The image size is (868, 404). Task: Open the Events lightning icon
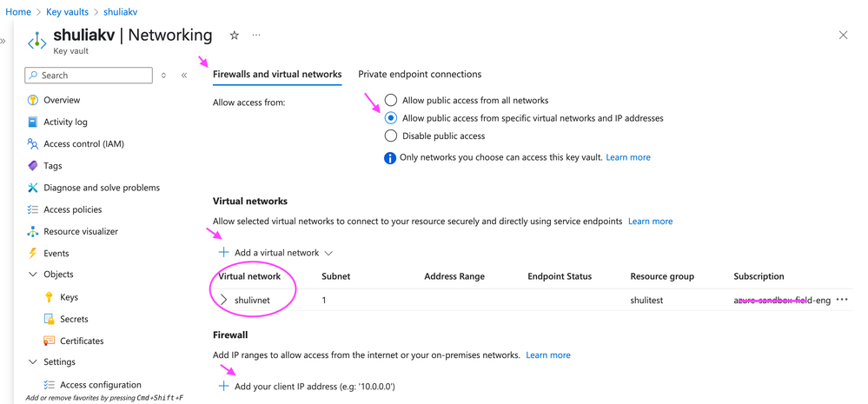click(x=33, y=253)
